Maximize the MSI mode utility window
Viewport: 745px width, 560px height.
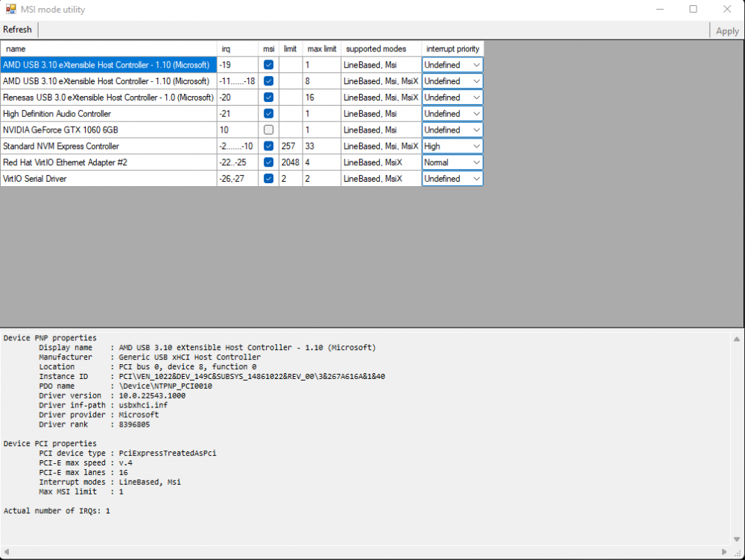pos(693,9)
